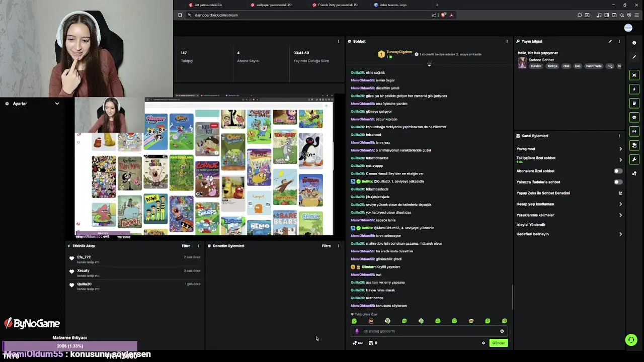Click the info icon in right sidebar
The width and height of the screenshot is (644, 362).
[x=634, y=43]
